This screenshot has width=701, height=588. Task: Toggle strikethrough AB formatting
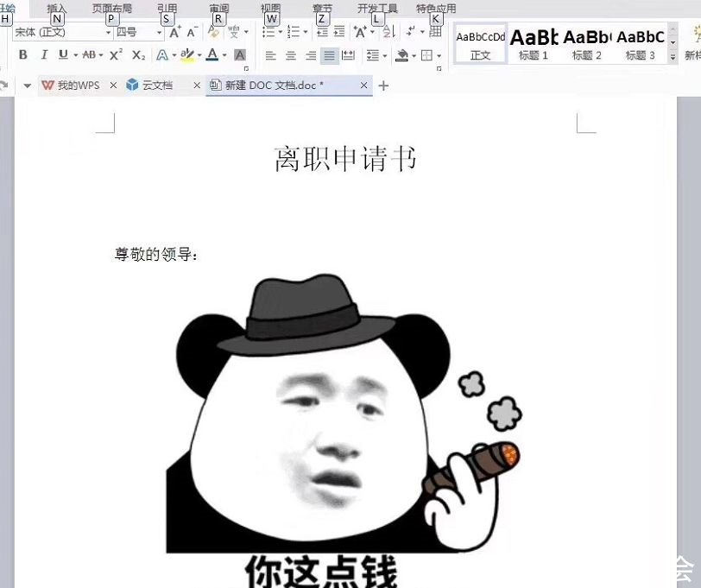pyautogui.click(x=89, y=55)
